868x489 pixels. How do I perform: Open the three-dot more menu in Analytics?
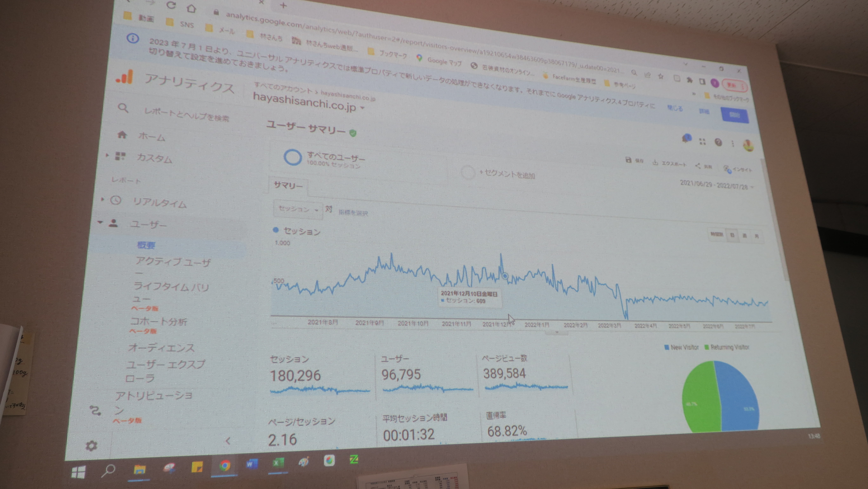[733, 144]
